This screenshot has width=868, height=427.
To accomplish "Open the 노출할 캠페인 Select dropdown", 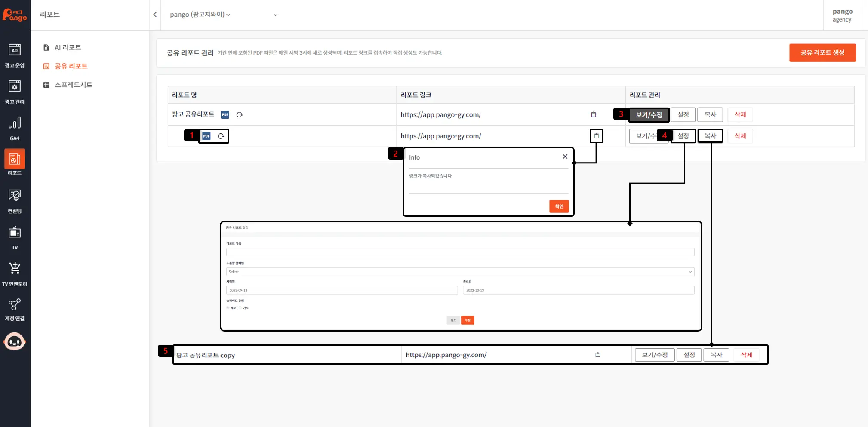I will click(460, 272).
